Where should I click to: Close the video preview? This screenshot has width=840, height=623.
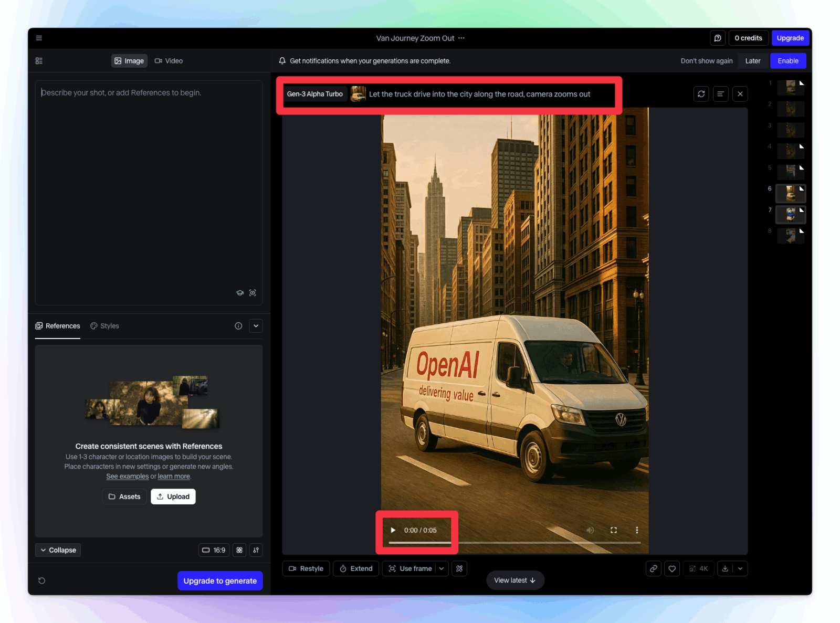click(740, 94)
